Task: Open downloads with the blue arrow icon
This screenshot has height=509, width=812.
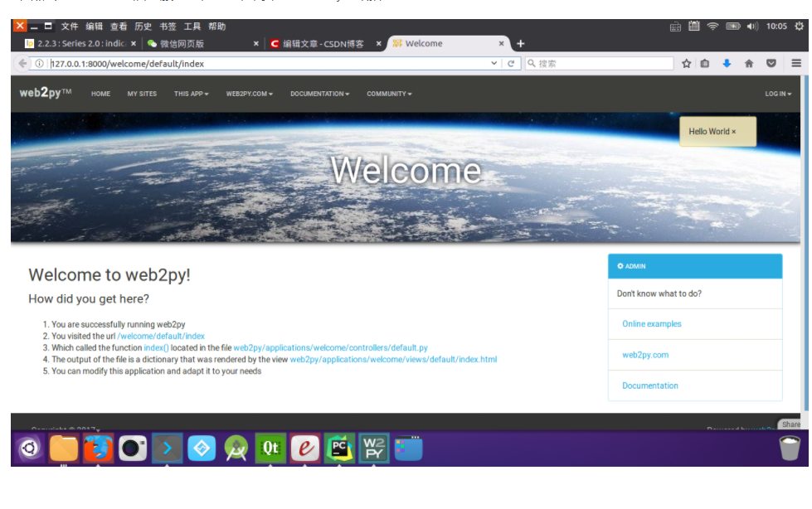Action: click(x=727, y=63)
